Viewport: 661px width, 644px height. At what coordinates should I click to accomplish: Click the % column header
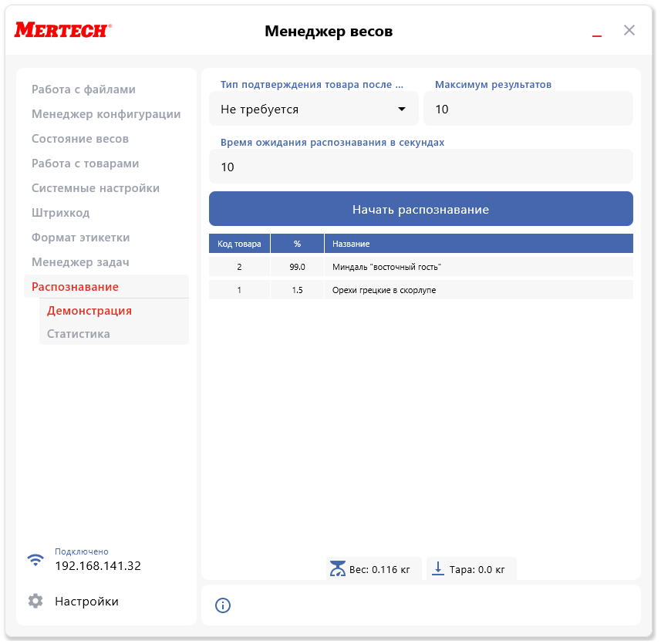click(x=297, y=244)
